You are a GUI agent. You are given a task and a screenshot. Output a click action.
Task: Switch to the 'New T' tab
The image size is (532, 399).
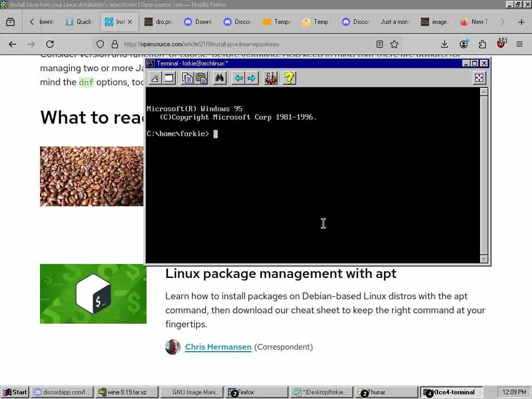pos(474,22)
